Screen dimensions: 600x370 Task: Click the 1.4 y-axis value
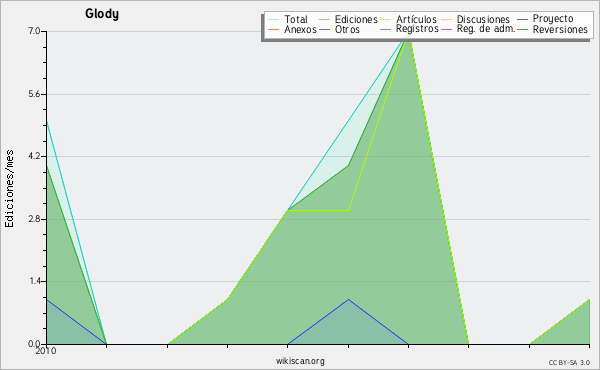(34, 281)
